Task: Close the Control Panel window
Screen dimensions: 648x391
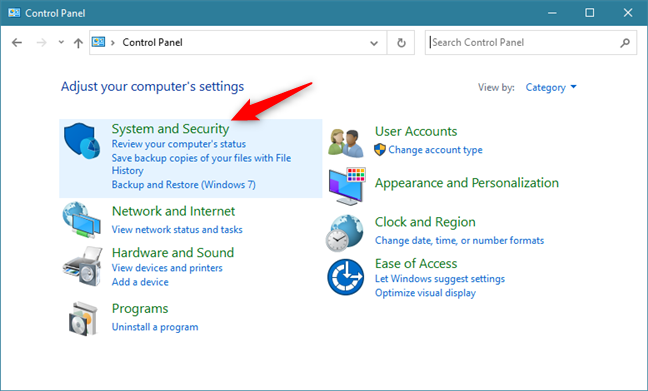Action: click(x=628, y=13)
